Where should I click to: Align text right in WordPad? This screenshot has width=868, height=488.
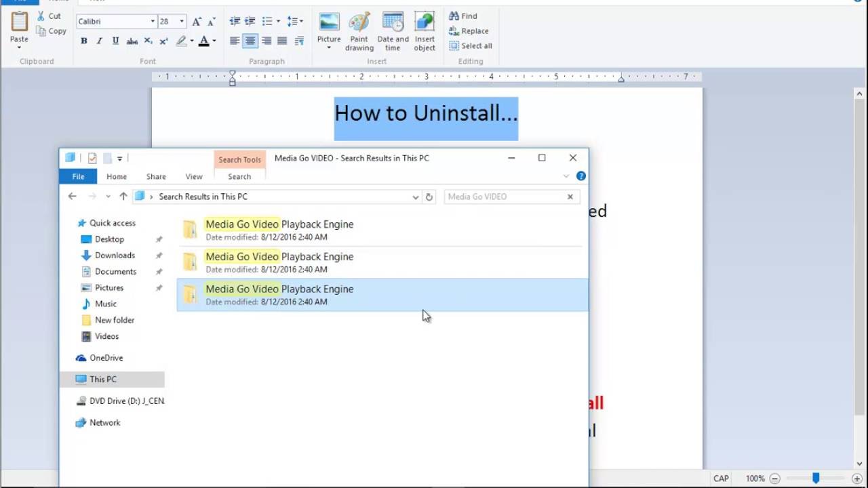pyautogui.click(x=267, y=41)
